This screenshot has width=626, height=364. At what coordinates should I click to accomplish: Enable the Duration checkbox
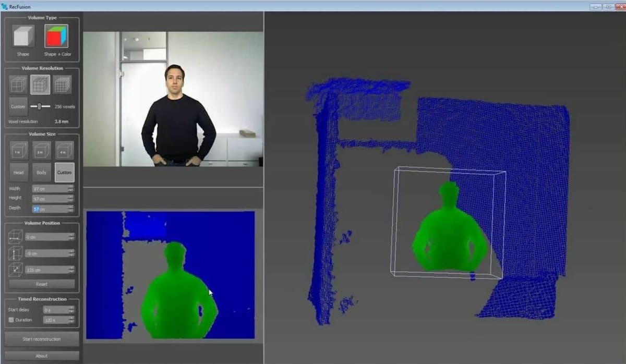(11, 320)
